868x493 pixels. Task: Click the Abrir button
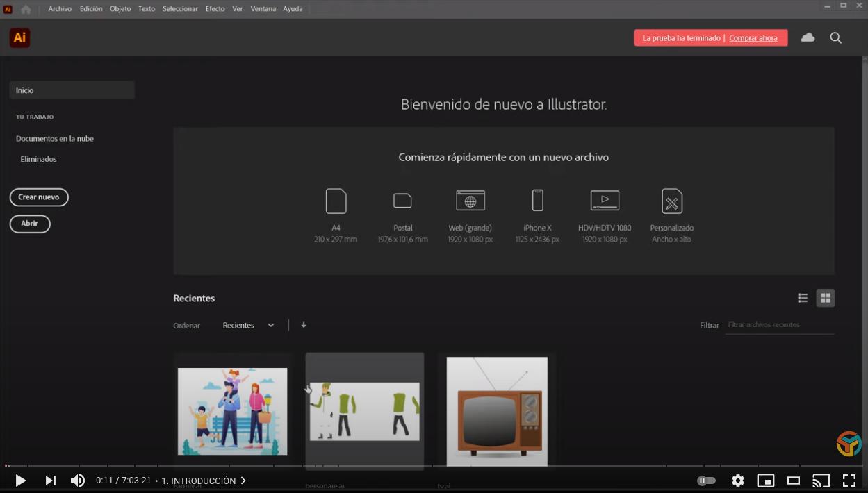tap(30, 224)
